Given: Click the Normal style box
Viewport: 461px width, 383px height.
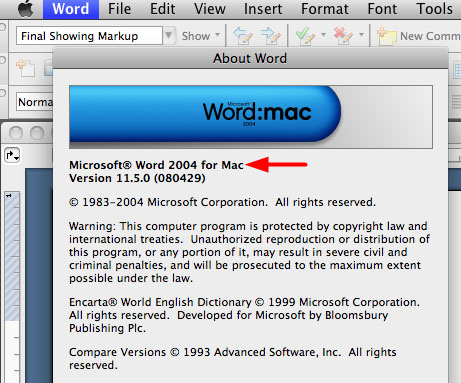Looking at the screenshot, I should click(35, 102).
